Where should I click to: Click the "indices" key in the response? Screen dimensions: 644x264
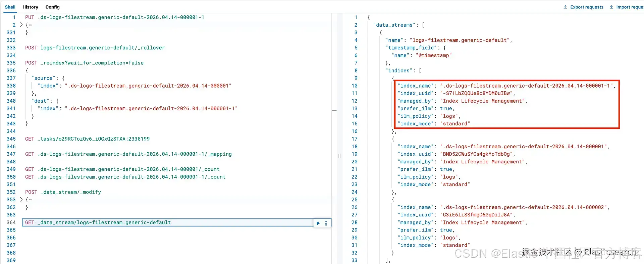[x=399, y=71]
